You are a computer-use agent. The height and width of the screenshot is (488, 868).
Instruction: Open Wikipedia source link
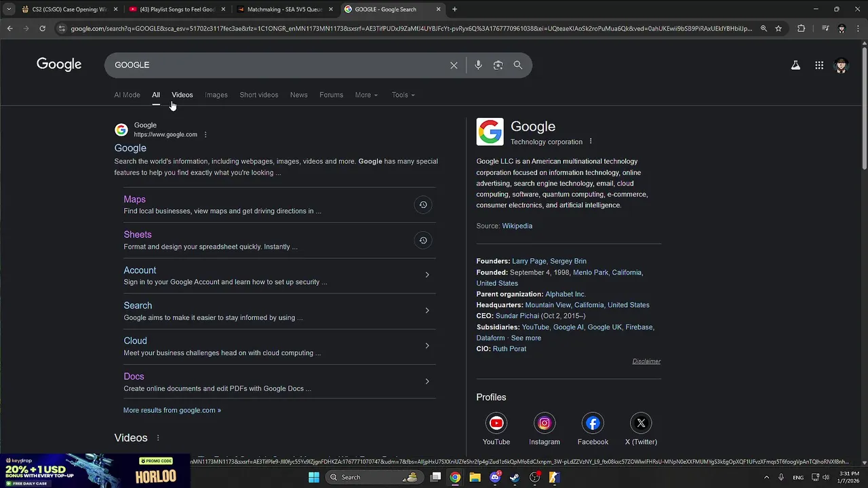[x=517, y=226]
